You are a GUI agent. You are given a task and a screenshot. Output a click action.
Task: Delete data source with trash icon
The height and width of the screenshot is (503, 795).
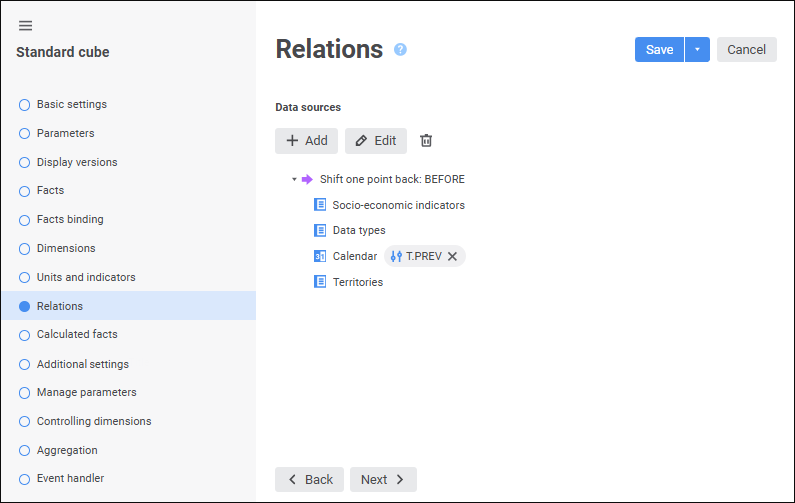(426, 141)
